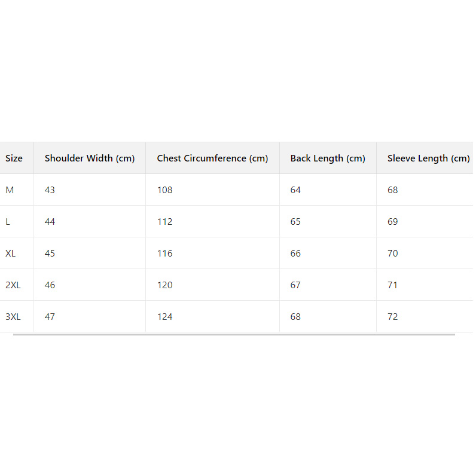Click sleeve length value 70

click(x=392, y=254)
